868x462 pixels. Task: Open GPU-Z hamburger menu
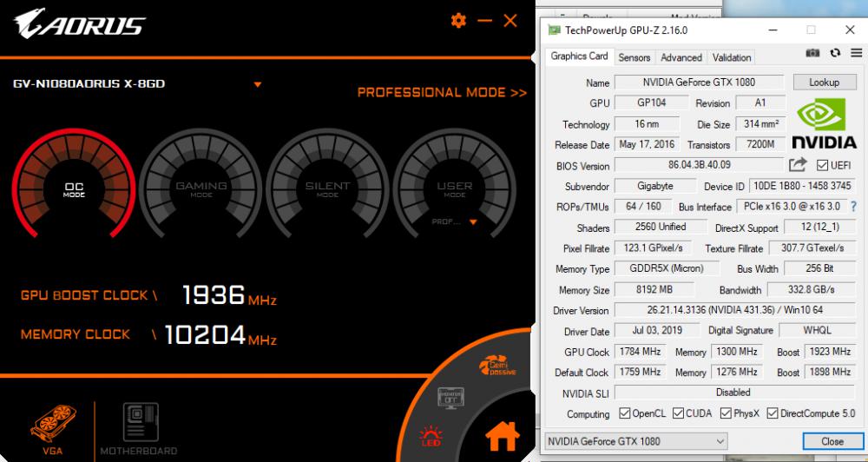pos(856,53)
